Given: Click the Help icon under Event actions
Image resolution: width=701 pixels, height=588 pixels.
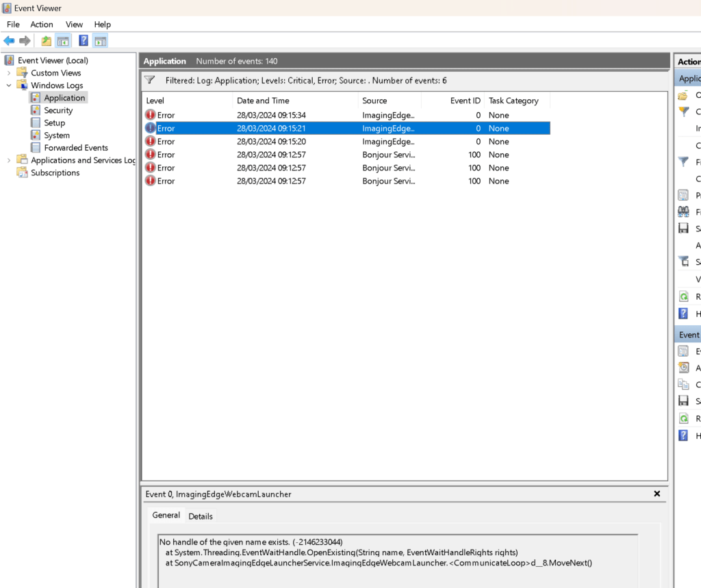Looking at the screenshot, I should [x=683, y=435].
